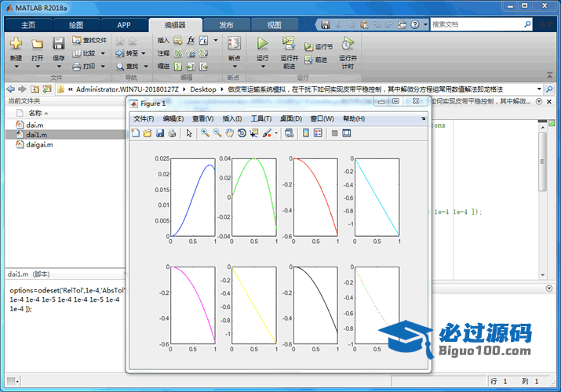Open the Brush color dropdown arrow
Screen dimensions: 561x392
(276, 133)
